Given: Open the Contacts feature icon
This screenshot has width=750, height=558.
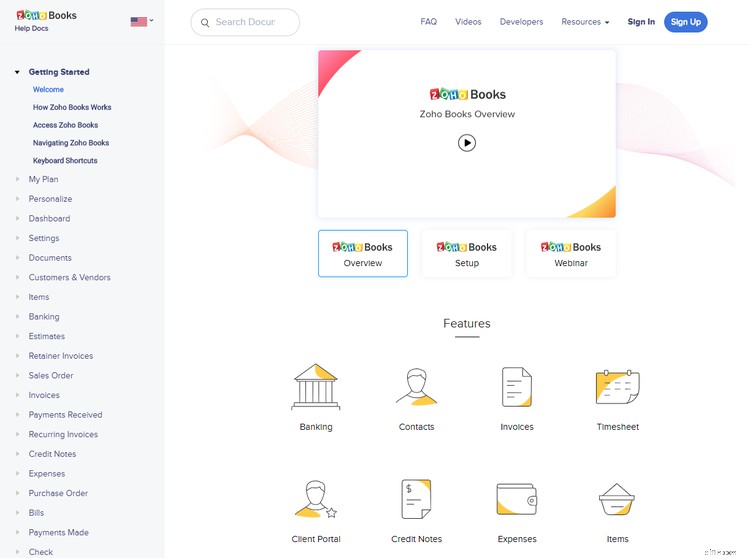Looking at the screenshot, I should 416,387.
